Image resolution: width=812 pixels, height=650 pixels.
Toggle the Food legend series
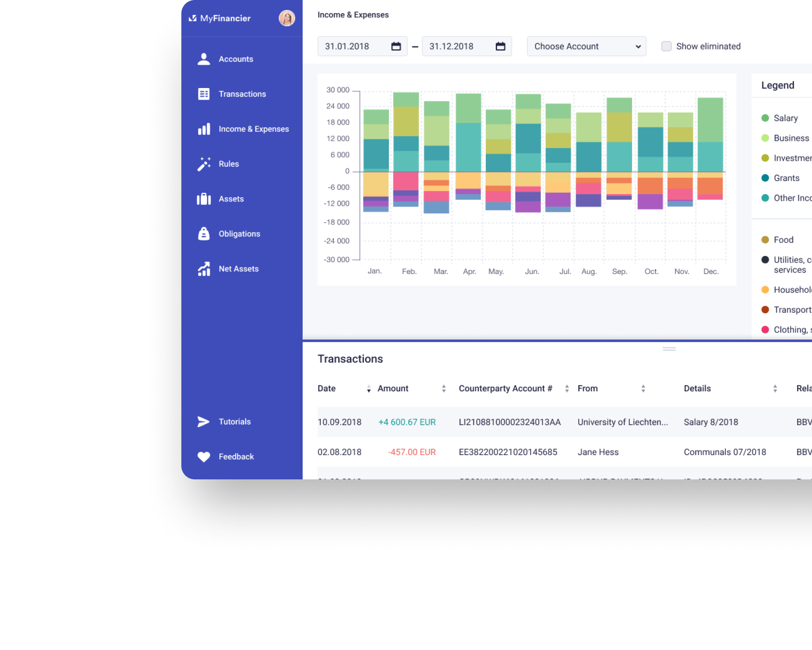point(783,240)
